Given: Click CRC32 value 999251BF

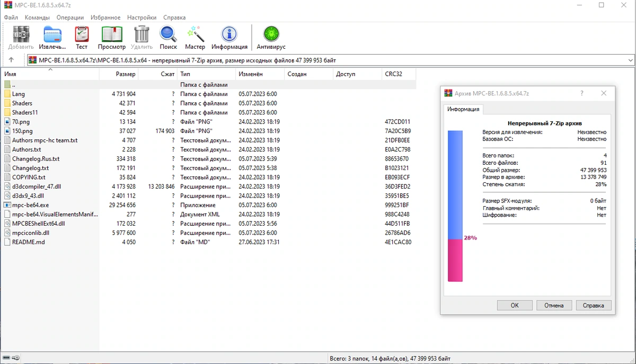Looking at the screenshot, I should click(397, 205).
